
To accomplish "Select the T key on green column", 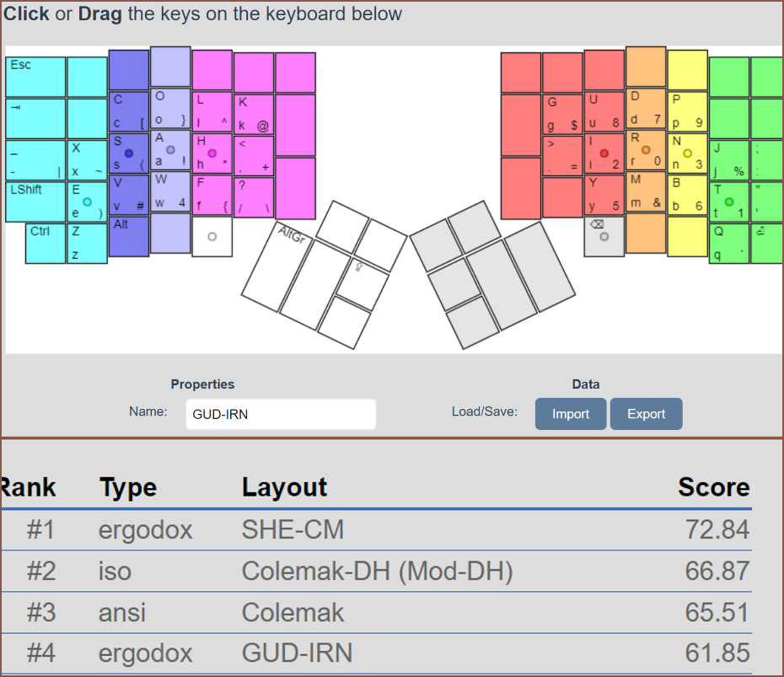I will coord(728,201).
